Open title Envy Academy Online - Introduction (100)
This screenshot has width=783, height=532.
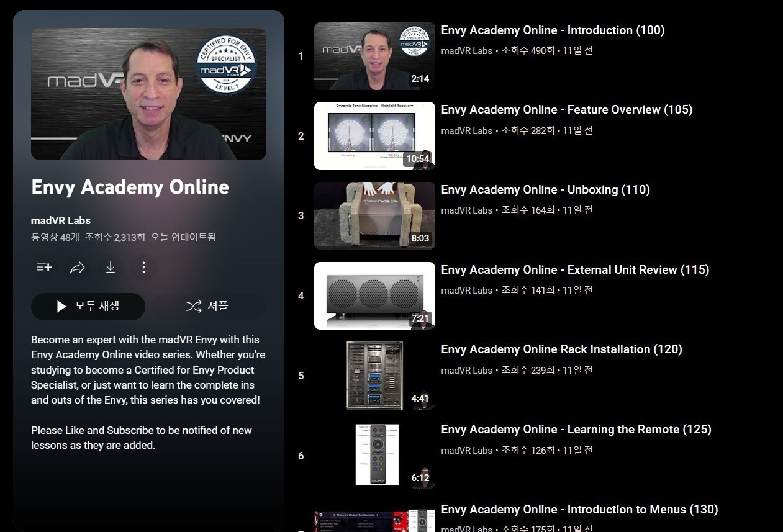point(553,30)
